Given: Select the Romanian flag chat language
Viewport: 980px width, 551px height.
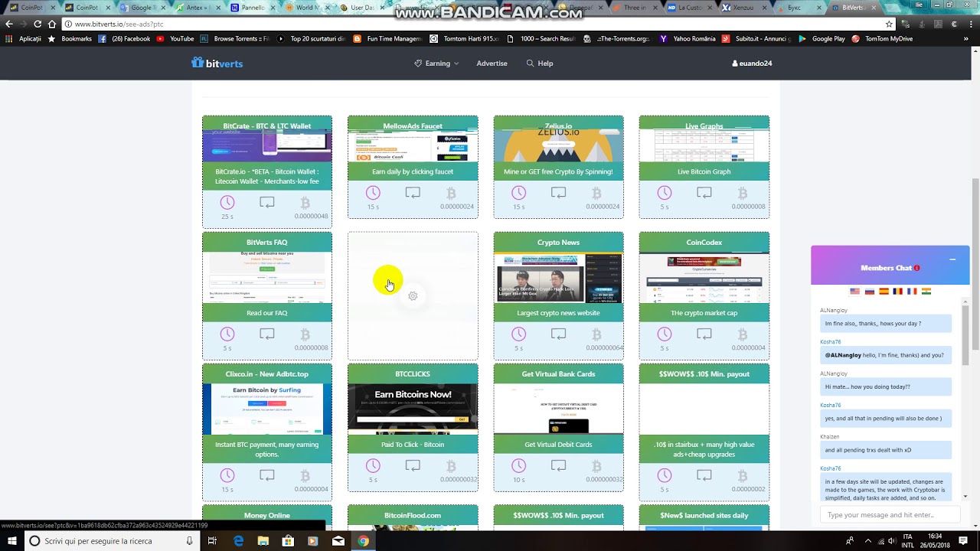Looking at the screenshot, I should tap(897, 292).
